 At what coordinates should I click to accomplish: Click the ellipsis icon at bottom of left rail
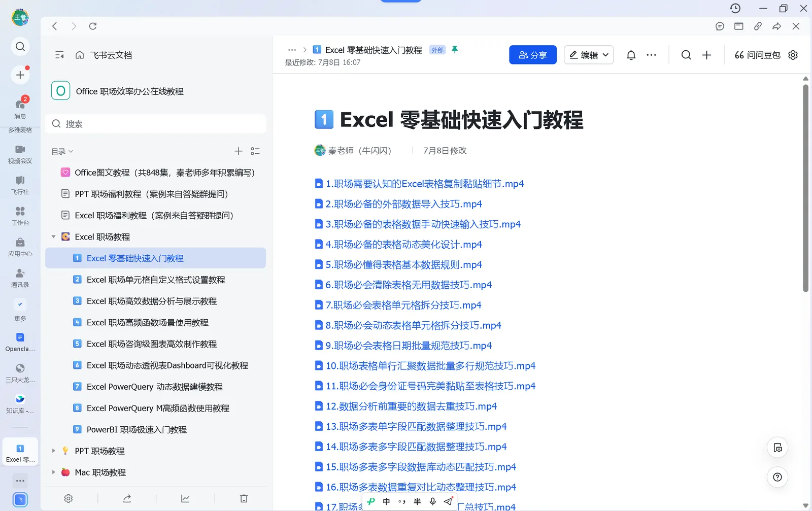(x=20, y=481)
